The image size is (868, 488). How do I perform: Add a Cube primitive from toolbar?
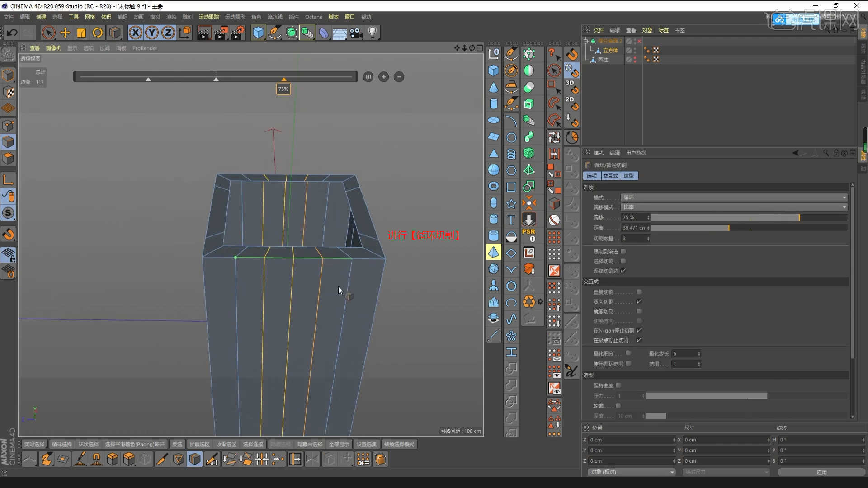(258, 33)
